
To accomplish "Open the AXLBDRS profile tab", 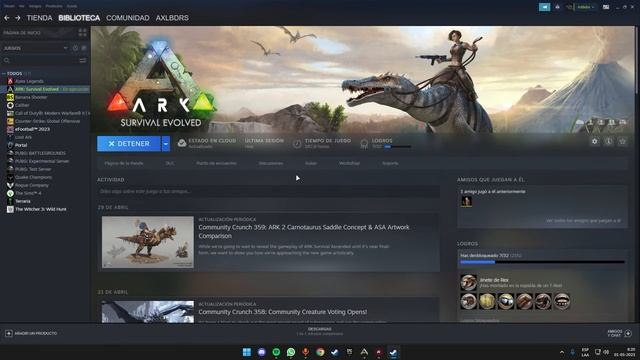I will point(172,18).
